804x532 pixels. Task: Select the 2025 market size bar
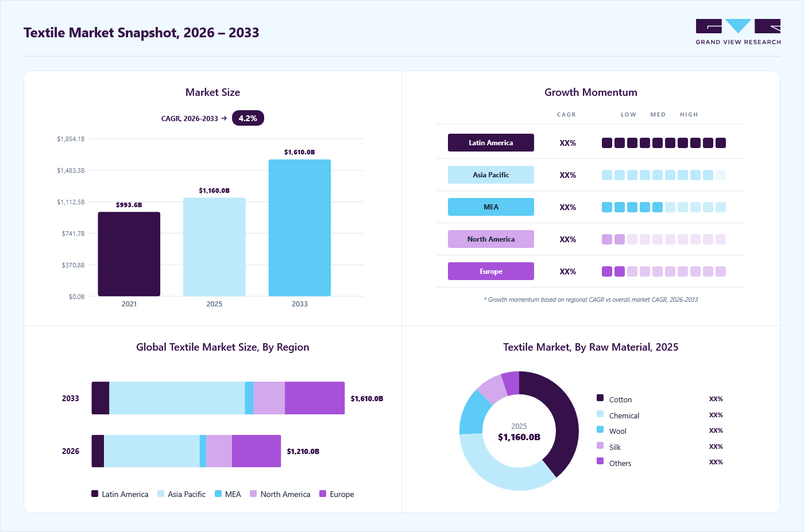(x=214, y=247)
